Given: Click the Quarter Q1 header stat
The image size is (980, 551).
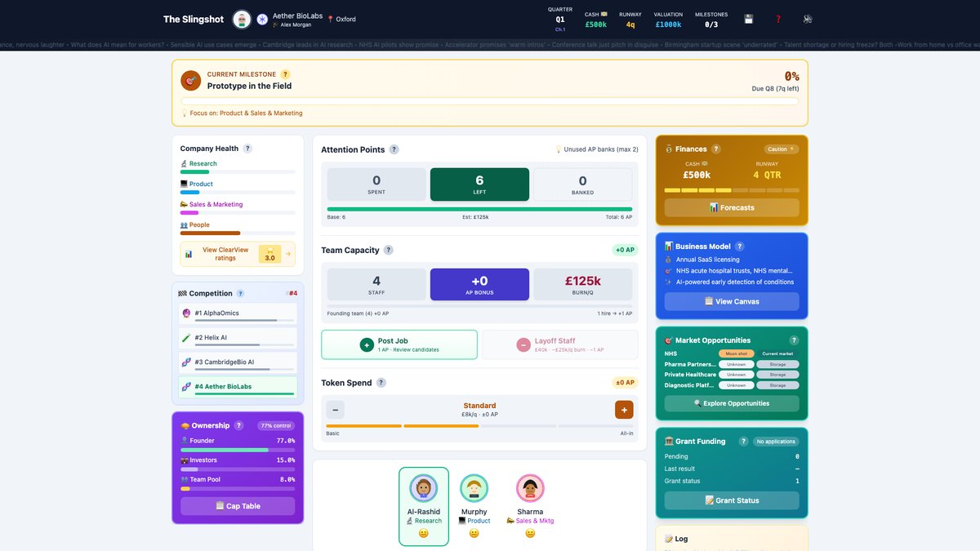Looking at the screenshot, I should point(560,20).
